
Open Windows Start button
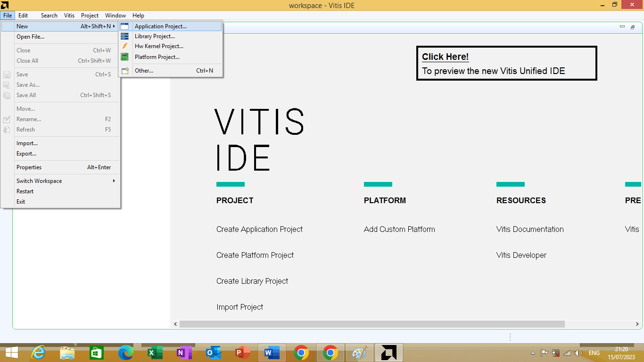pos(11,353)
